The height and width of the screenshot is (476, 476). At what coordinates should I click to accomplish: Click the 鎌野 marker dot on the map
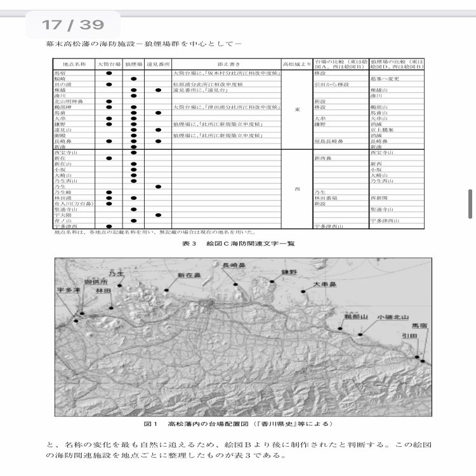272,282
